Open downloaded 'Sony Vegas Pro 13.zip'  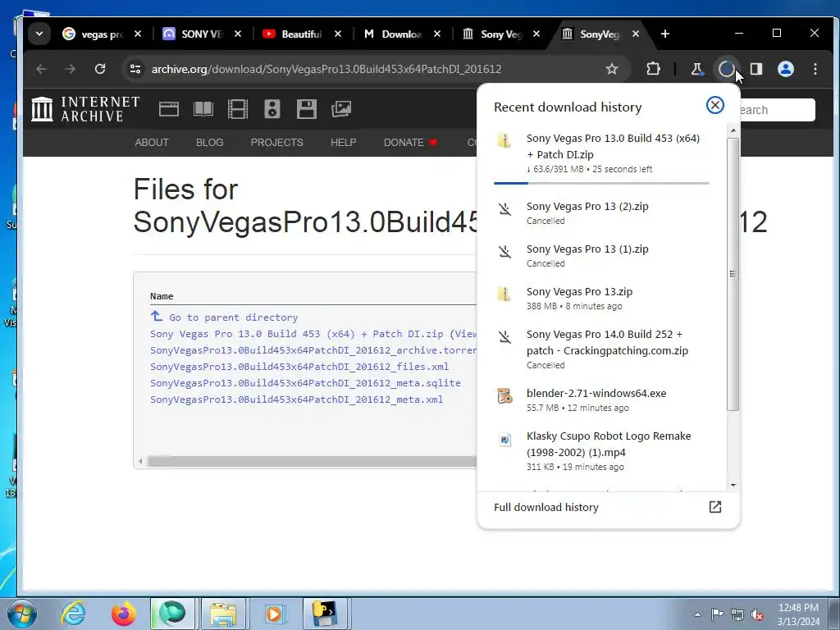tap(601, 299)
